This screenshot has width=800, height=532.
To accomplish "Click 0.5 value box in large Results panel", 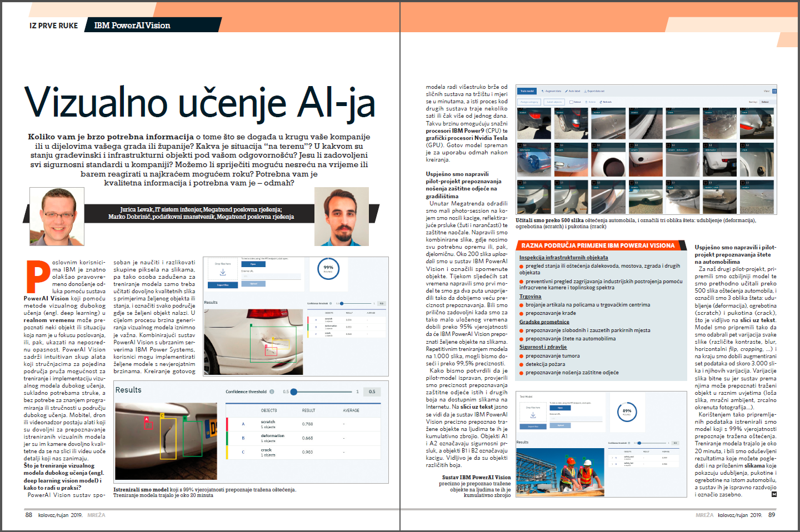I will (x=372, y=392).
